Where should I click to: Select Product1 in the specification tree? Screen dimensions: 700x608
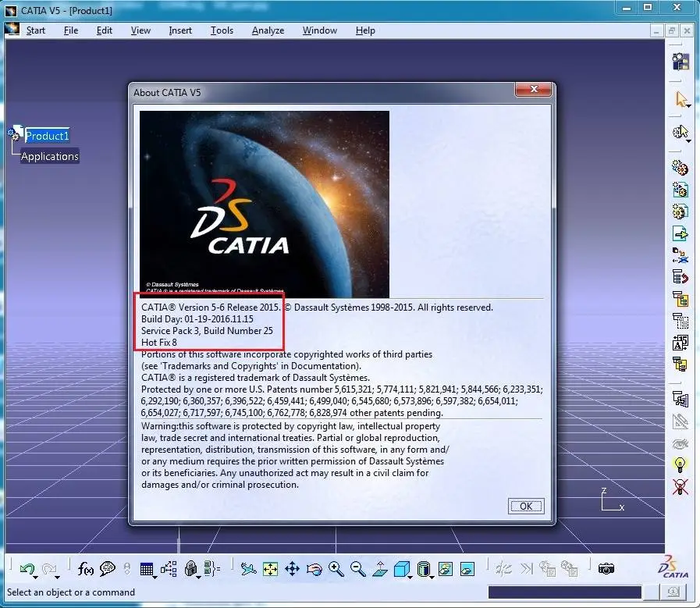coord(47,136)
